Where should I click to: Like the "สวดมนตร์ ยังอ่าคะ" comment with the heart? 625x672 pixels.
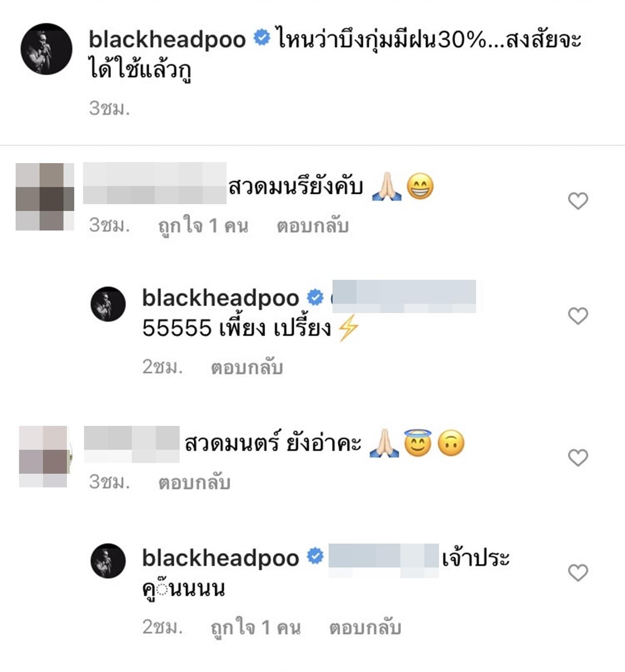tap(578, 458)
